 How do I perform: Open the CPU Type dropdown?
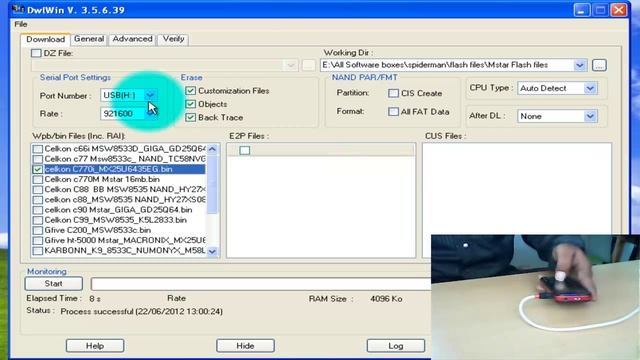pyautogui.click(x=590, y=88)
